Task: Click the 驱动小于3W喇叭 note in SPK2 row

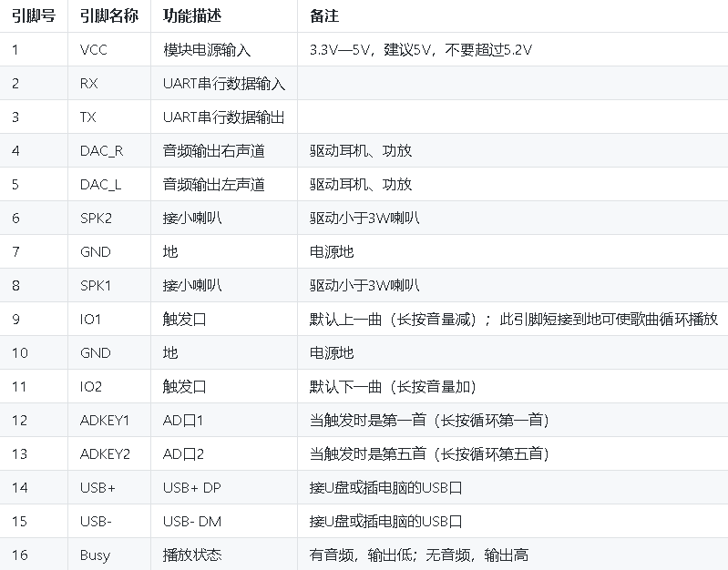Action: (x=364, y=219)
